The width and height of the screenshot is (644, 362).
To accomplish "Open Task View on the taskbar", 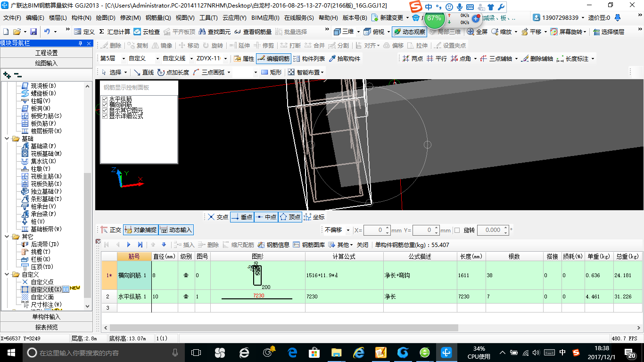I will click(196, 352).
